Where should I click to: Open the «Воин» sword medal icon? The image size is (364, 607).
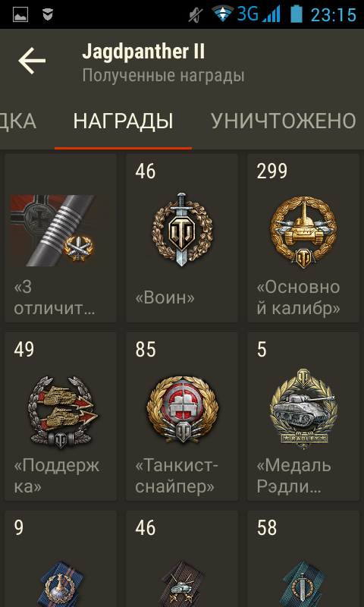click(x=182, y=229)
